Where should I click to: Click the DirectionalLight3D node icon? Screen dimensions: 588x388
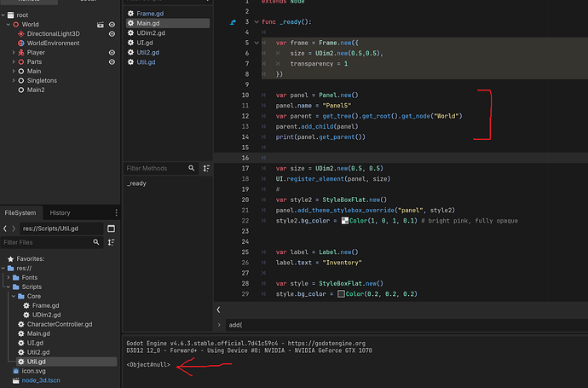pyautogui.click(x=21, y=34)
